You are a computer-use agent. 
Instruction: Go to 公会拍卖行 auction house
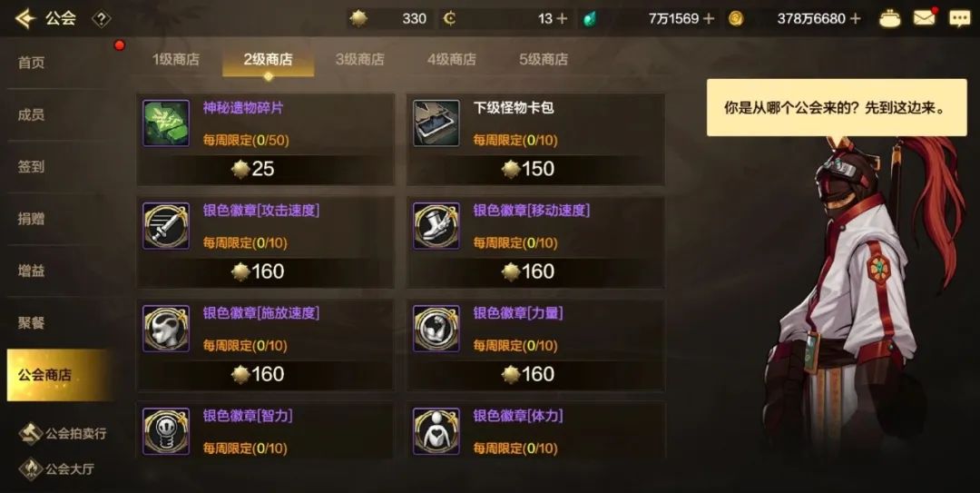(63, 433)
